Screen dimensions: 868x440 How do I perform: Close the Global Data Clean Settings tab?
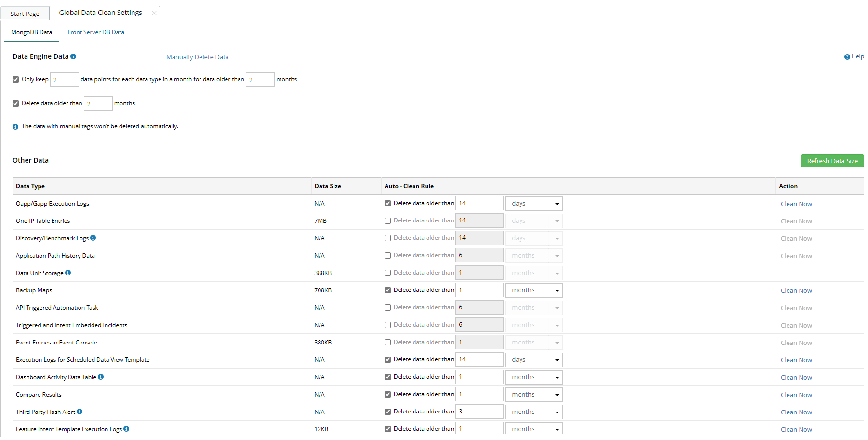point(154,13)
